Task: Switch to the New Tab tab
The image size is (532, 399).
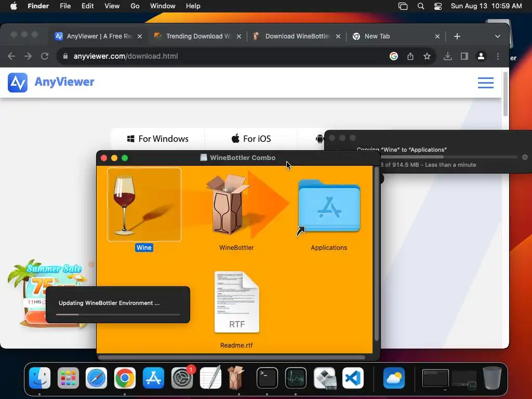Action: click(396, 36)
